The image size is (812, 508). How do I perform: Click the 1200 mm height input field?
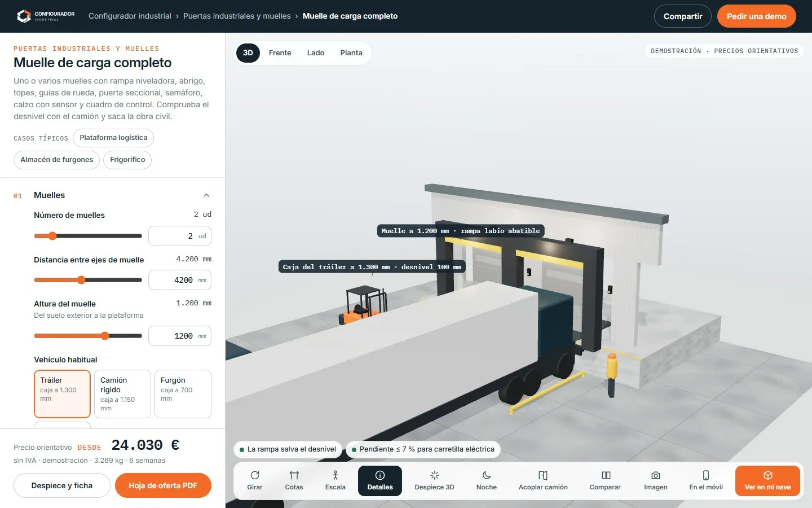(180, 336)
